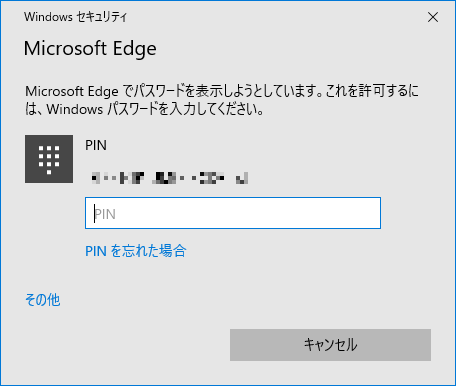Viewport: 456px width, 386px height.
Task: Click the white dots on the keypad icon
Action: point(49,160)
